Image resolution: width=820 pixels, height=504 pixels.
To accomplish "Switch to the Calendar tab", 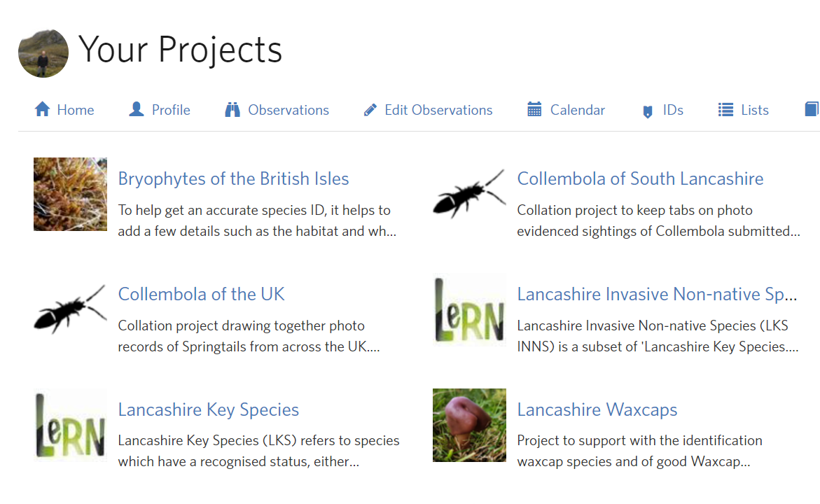I will pos(577,110).
